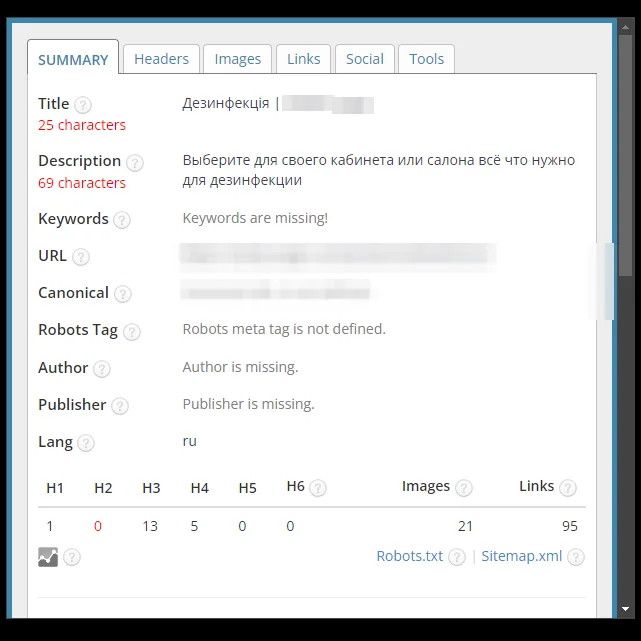This screenshot has width=641, height=641.
Task: Click the help icon beside Images column header
Action: 464,488
